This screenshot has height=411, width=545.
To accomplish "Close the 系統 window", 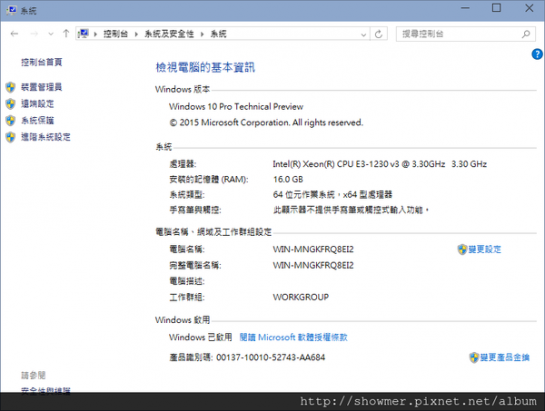I will coord(529,8).
